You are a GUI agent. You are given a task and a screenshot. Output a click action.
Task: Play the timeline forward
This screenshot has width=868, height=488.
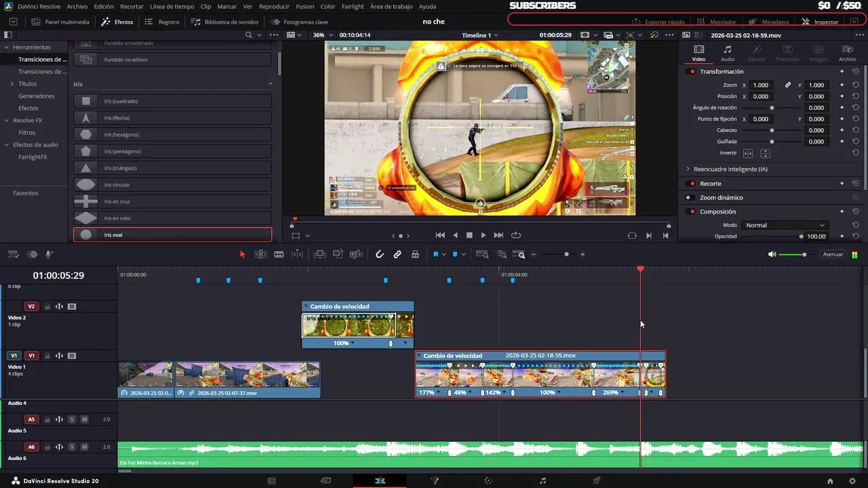(x=483, y=235)
